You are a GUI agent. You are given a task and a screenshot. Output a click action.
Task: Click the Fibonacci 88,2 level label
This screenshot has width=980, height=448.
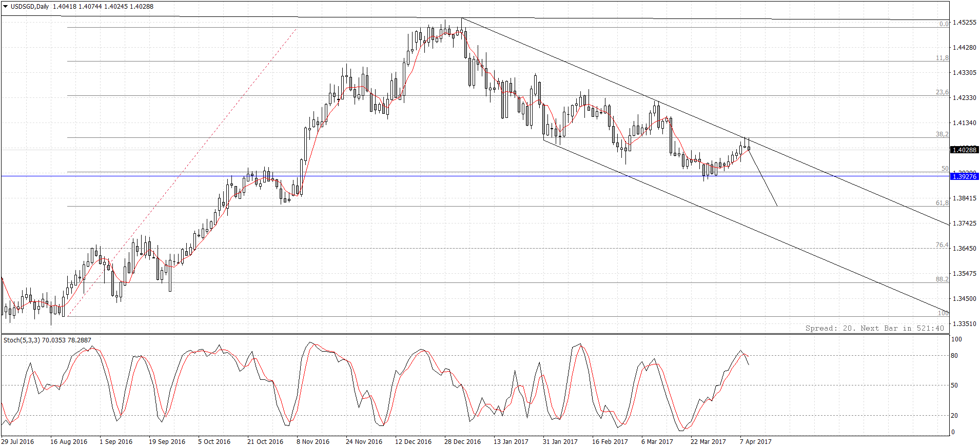(x=943, y=279)
